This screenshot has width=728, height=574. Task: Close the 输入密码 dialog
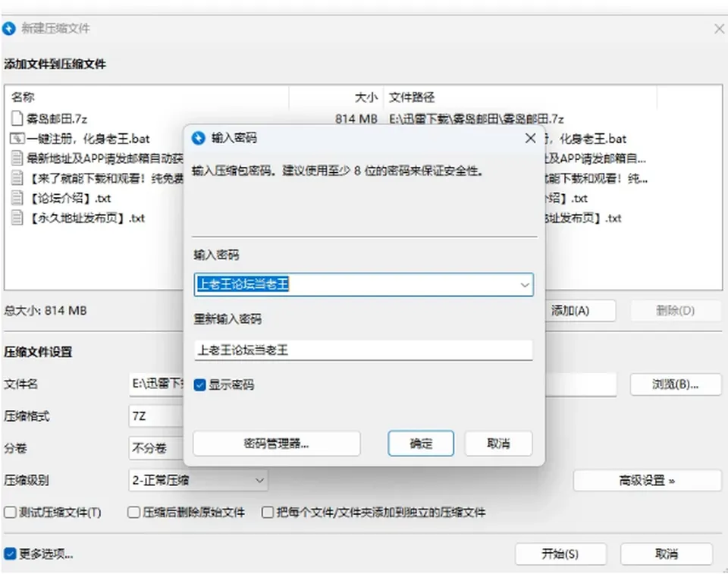(530, 138)
